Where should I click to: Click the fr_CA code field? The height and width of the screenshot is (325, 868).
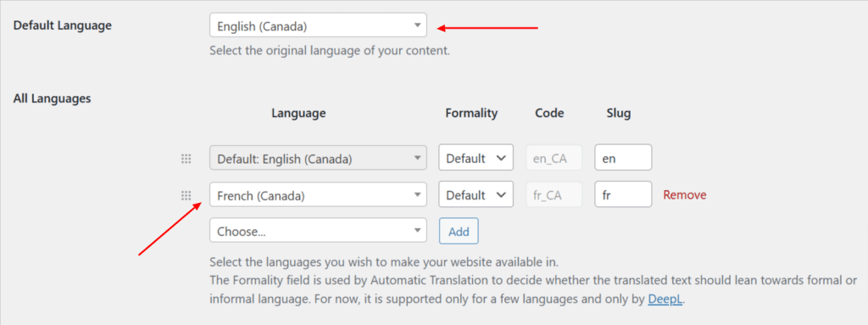point(554,195)
